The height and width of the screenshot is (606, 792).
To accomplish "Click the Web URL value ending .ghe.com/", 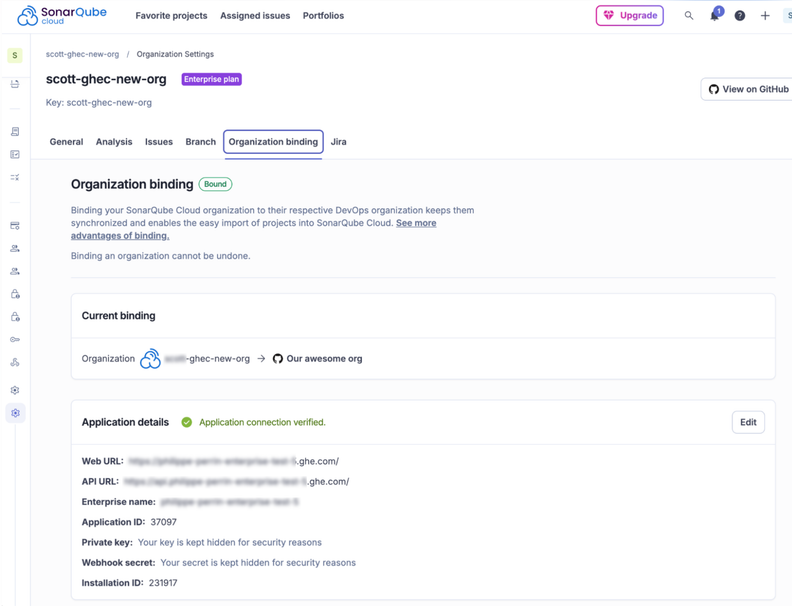I will [x=233, y=461].
